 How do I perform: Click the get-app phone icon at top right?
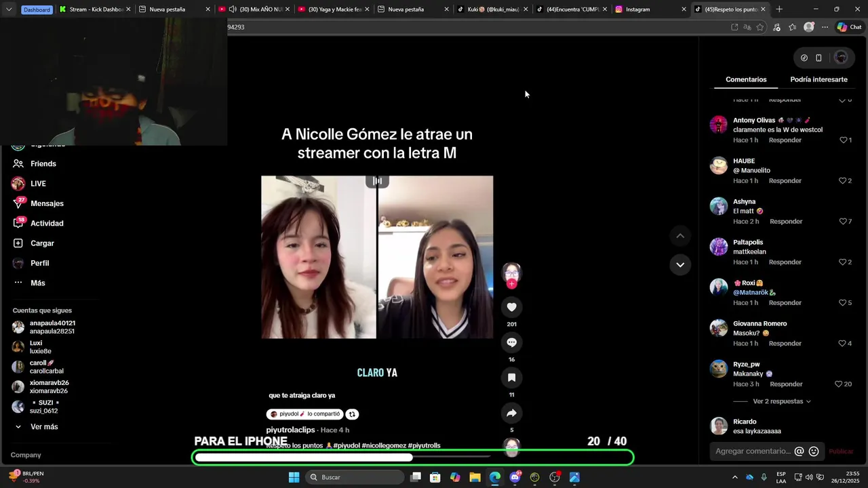coord(818,58)
